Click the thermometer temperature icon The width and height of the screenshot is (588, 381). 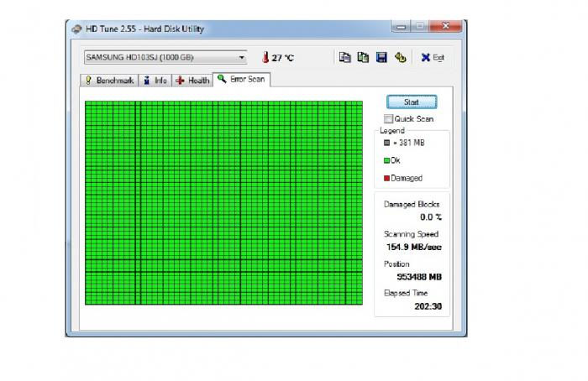pos(265,57)
